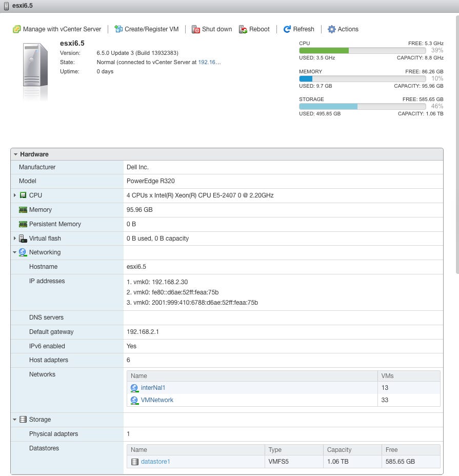Click the datastore1 disk icon

pyautogui.click(x=135, y=462)
